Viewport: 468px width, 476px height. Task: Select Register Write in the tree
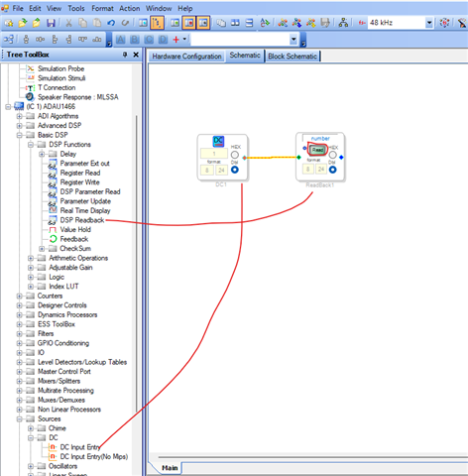[x=79, y=182]
